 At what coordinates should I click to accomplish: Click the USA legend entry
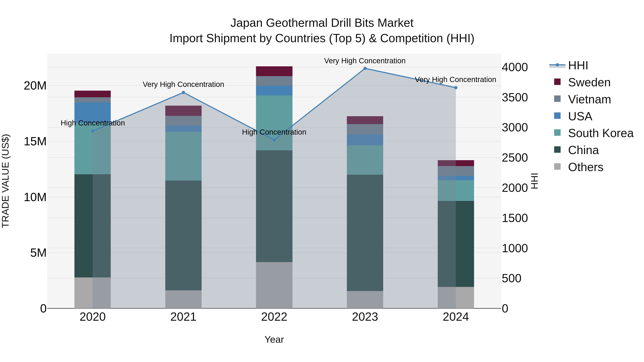click(580, 116)
